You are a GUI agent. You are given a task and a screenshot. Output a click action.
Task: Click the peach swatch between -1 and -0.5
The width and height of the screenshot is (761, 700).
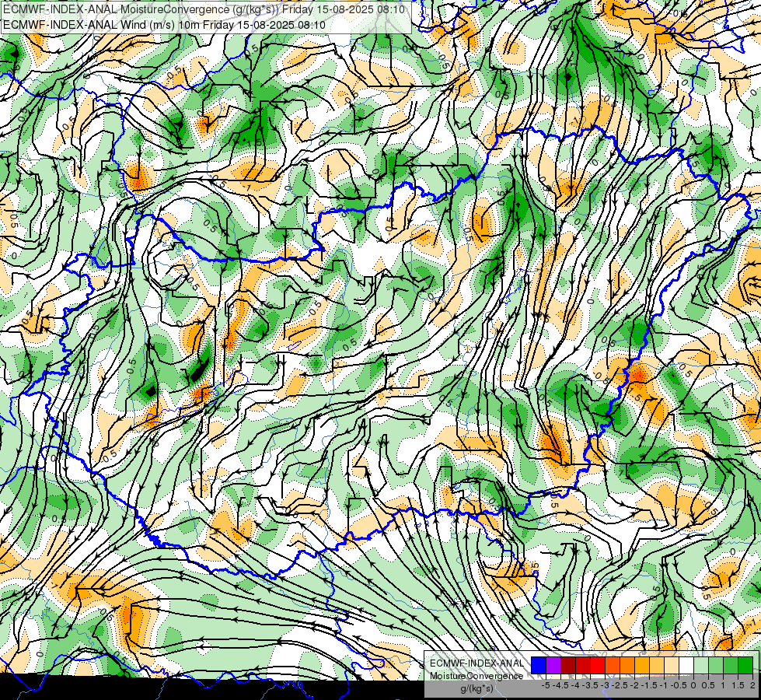click(672, 665)
